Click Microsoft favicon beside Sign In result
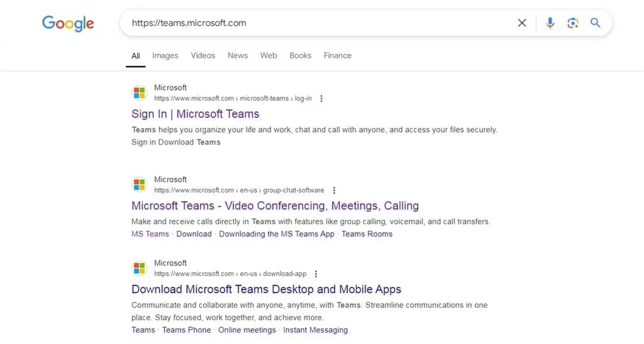 [x=139, y=93]
